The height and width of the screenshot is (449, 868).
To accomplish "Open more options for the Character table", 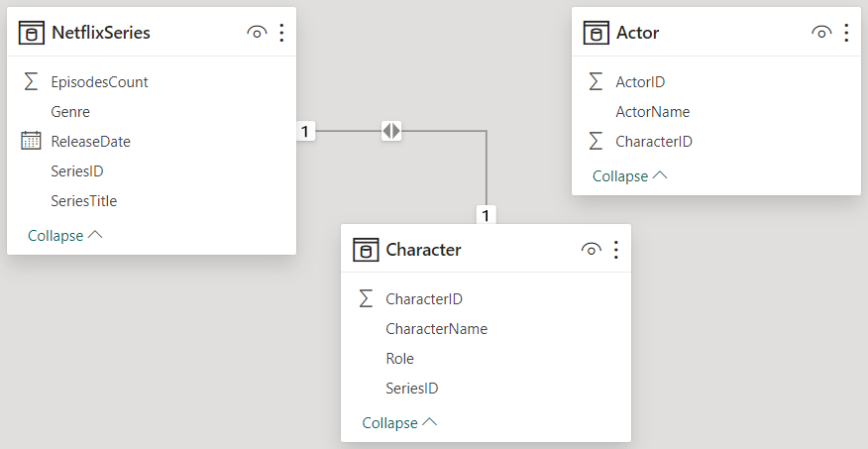I will (616, 250).
